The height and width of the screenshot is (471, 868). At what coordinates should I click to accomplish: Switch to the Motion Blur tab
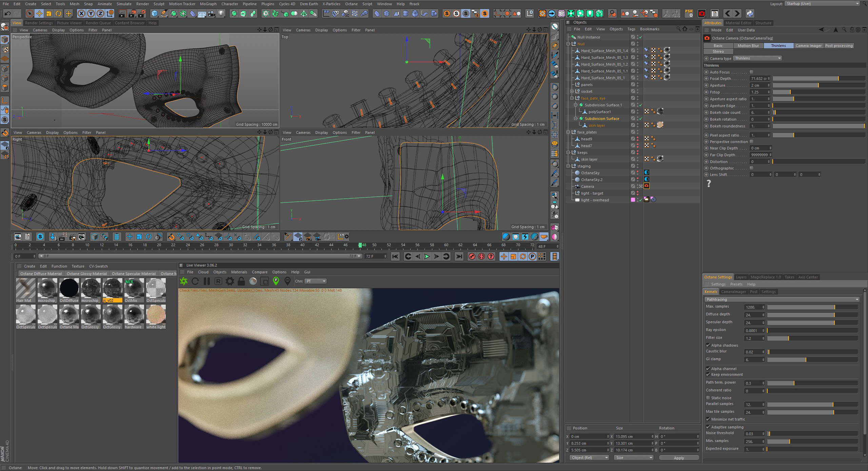click(x=748, y=45)
